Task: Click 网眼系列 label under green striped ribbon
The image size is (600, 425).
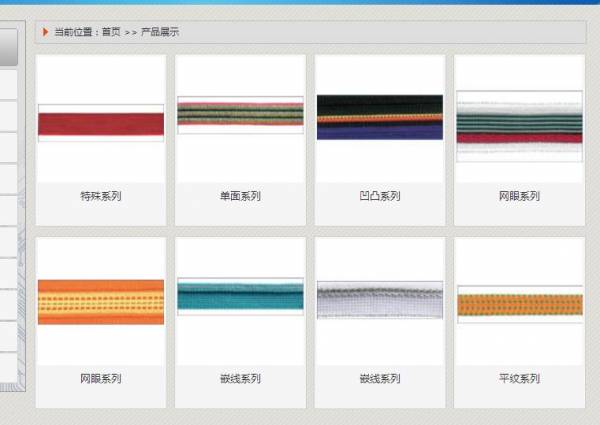Action: (x=519, y=196)
